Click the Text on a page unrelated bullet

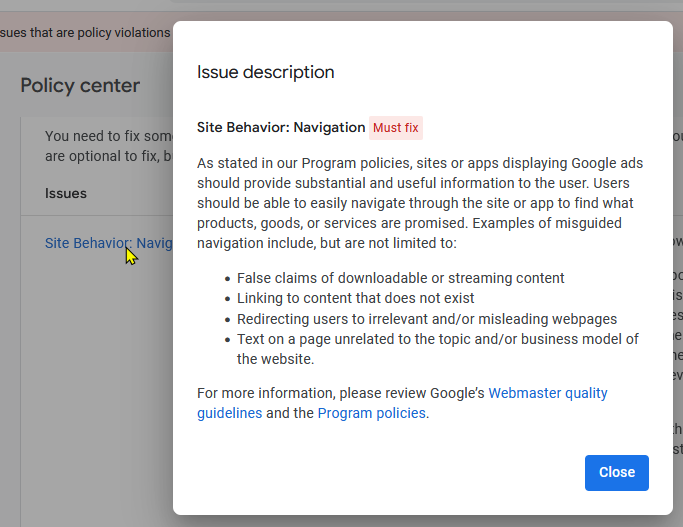[x=437, y=339]
